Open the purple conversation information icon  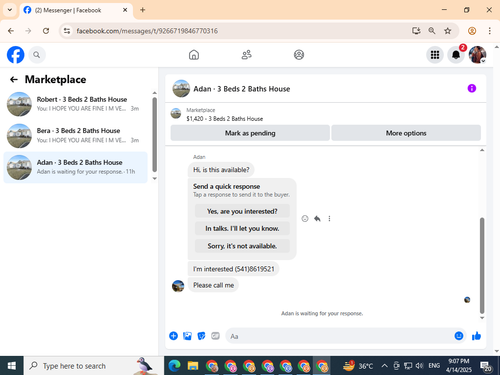click(472, 88)
